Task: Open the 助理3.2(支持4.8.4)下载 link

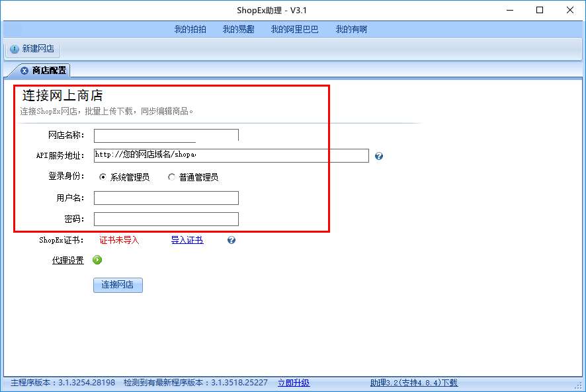Action: tap(414, 383)
